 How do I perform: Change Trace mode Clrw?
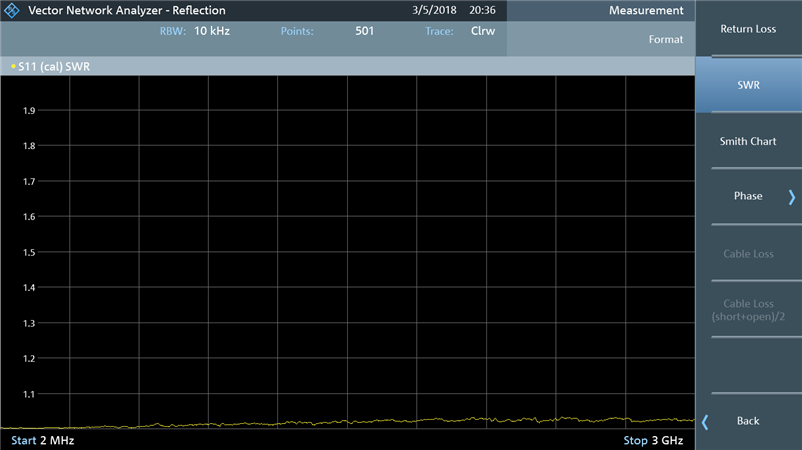pos(483,31)
